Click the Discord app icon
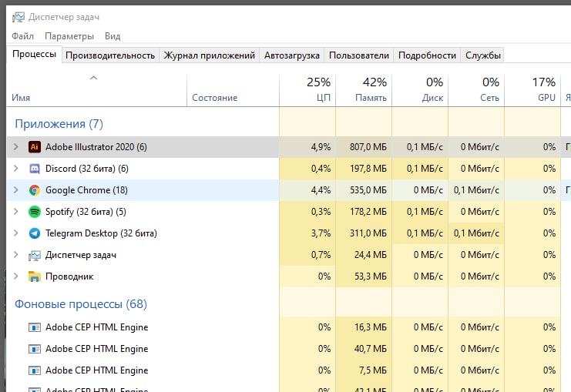 35,169
